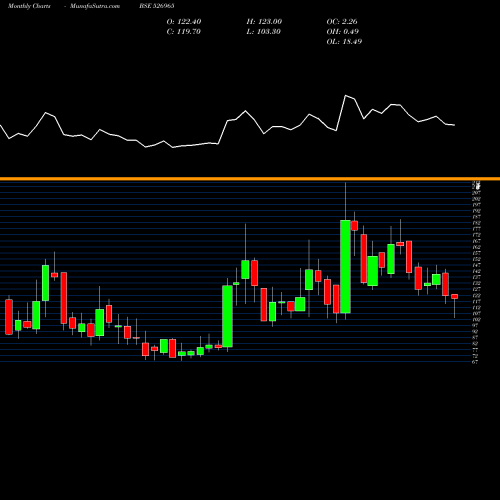Select the high value "H: 123.00"
Image resolution: width=500 pixels, height=500 pixels.
[264, 22]
